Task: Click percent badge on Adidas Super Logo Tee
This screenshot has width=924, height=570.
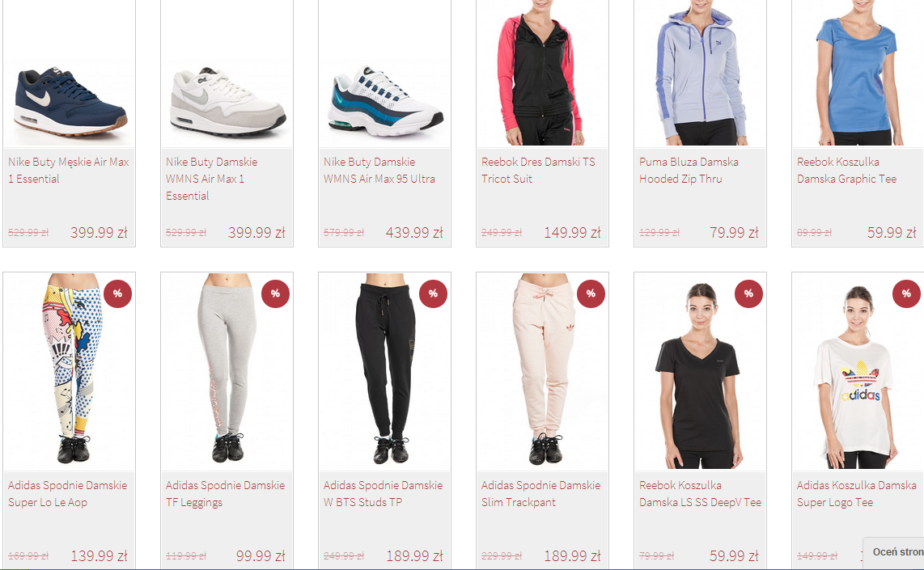Action: (907, 293)
